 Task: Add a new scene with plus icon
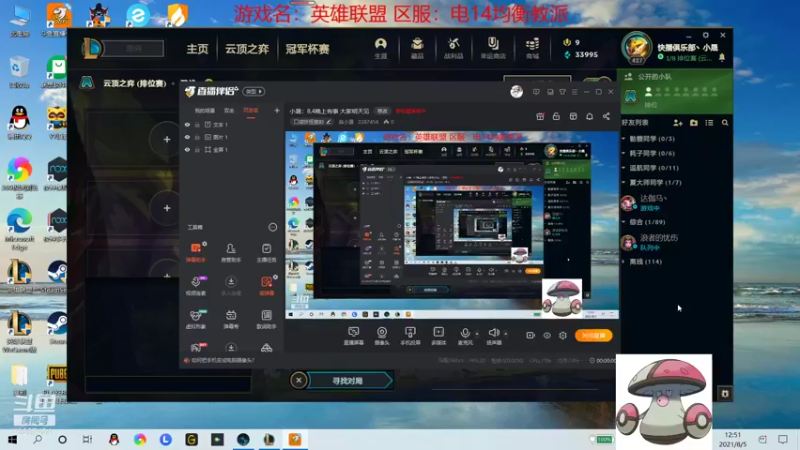tap(277, 110)
